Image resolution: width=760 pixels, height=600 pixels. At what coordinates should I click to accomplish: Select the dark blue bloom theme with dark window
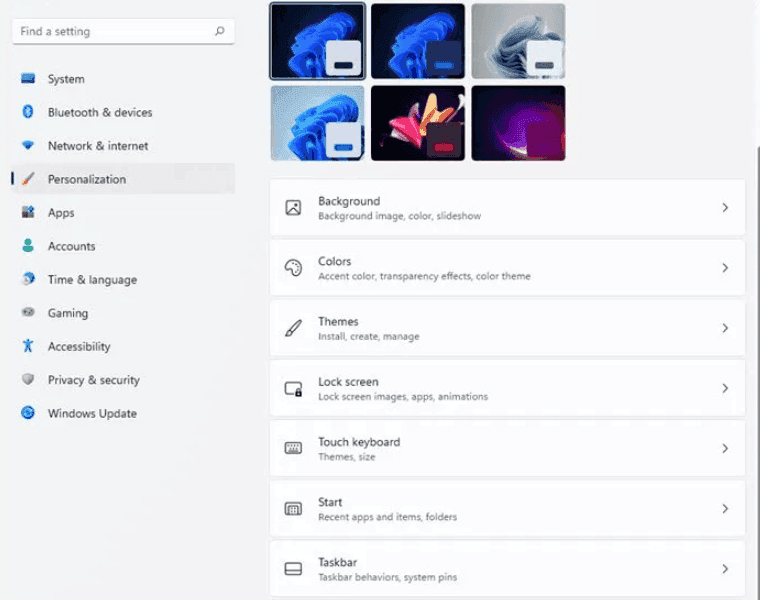[x=418, y=41]
